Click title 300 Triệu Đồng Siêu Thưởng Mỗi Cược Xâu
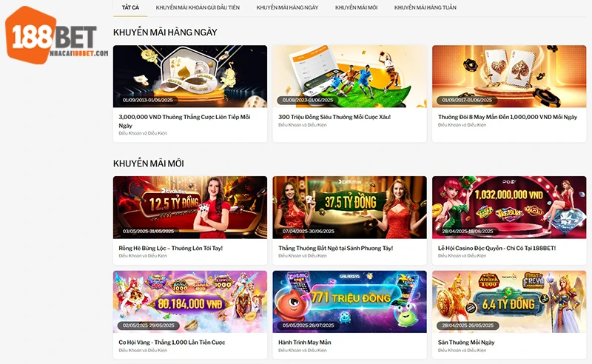This screenshot has height=364, width=592. 334,117
